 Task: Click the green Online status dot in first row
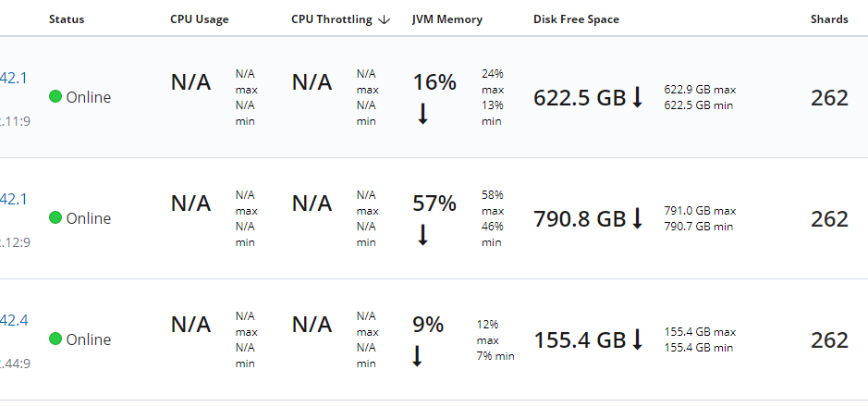(x=55, y=97)
